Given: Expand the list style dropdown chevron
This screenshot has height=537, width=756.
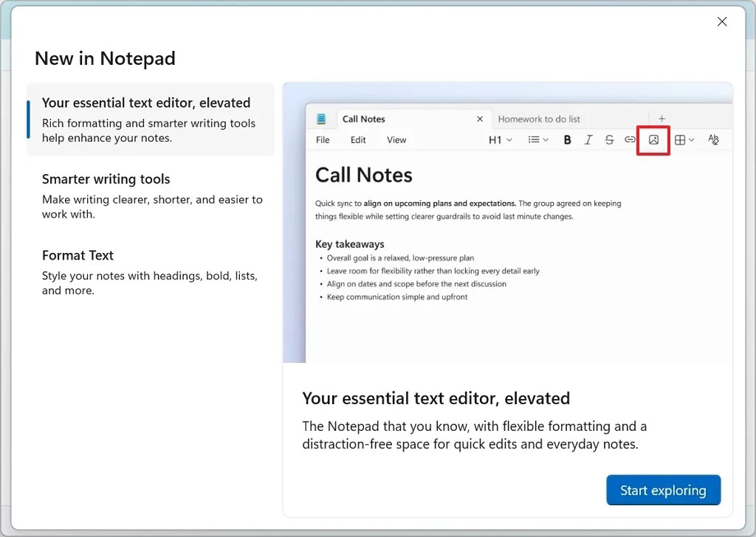Looking at the screenshot, I should 545,140.
